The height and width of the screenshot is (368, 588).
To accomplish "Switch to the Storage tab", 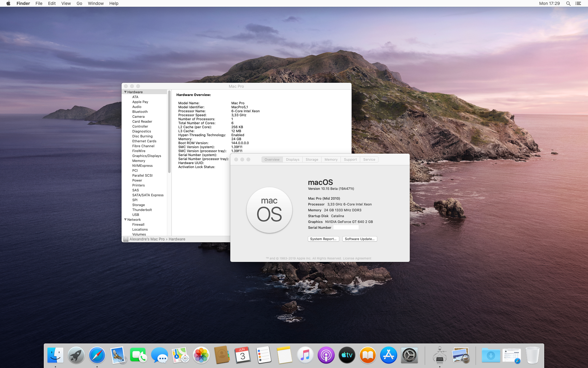I will click(312, 159).
